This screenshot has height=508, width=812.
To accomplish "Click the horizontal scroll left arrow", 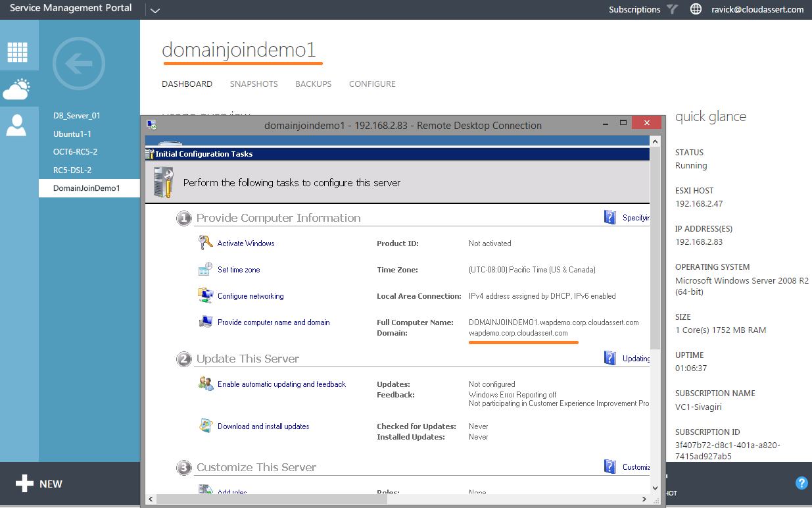I will [151, 499].
